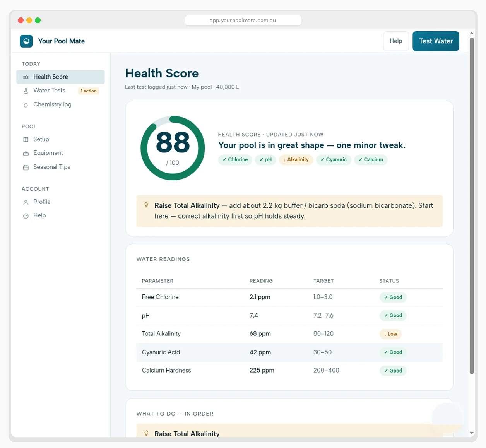Click the Calcium Hardness parameter cell
486x448 pixels.
click(166, 370)
